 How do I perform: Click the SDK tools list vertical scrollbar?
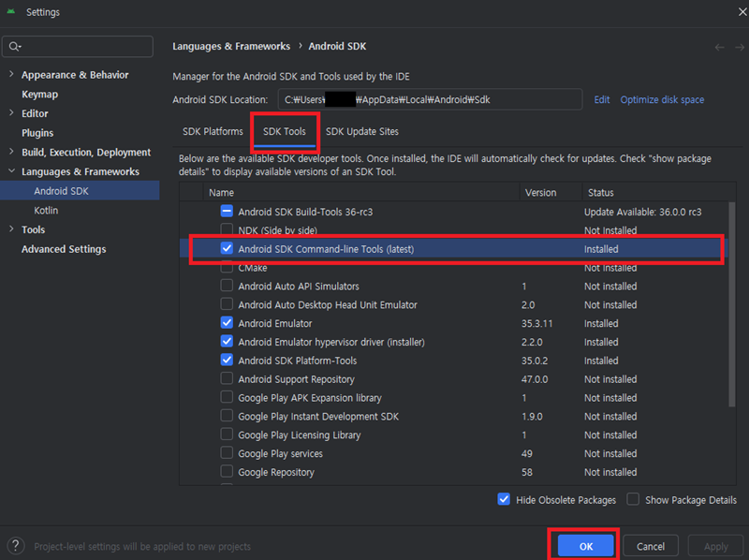pos(732,304)
